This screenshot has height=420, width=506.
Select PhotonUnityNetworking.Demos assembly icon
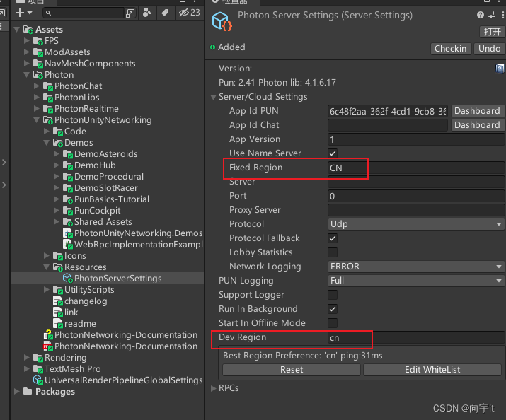point(67,233)
